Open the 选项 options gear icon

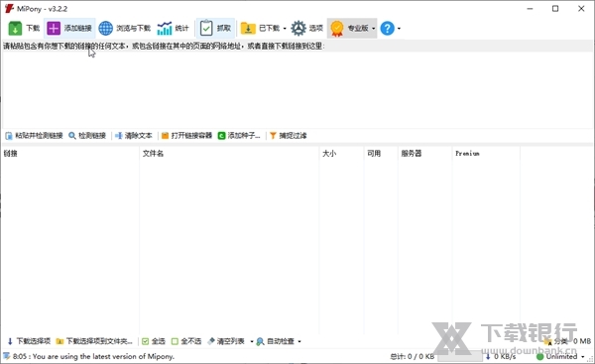(298, 28)
